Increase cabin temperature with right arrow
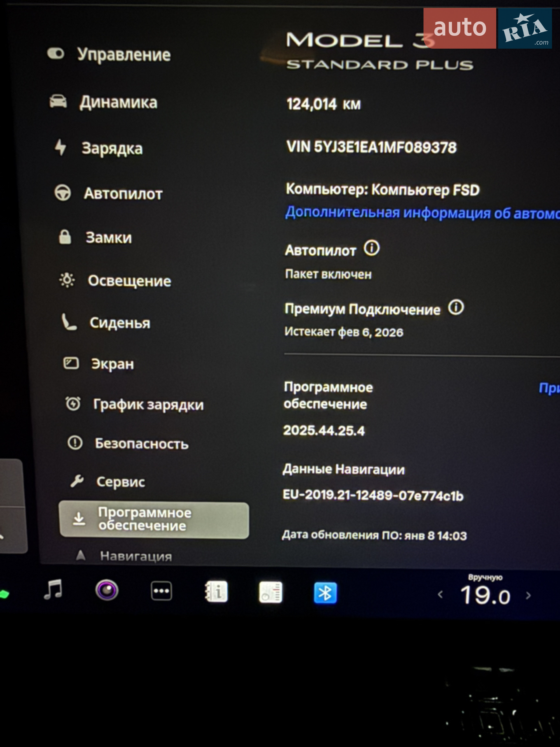 [528, 595]
